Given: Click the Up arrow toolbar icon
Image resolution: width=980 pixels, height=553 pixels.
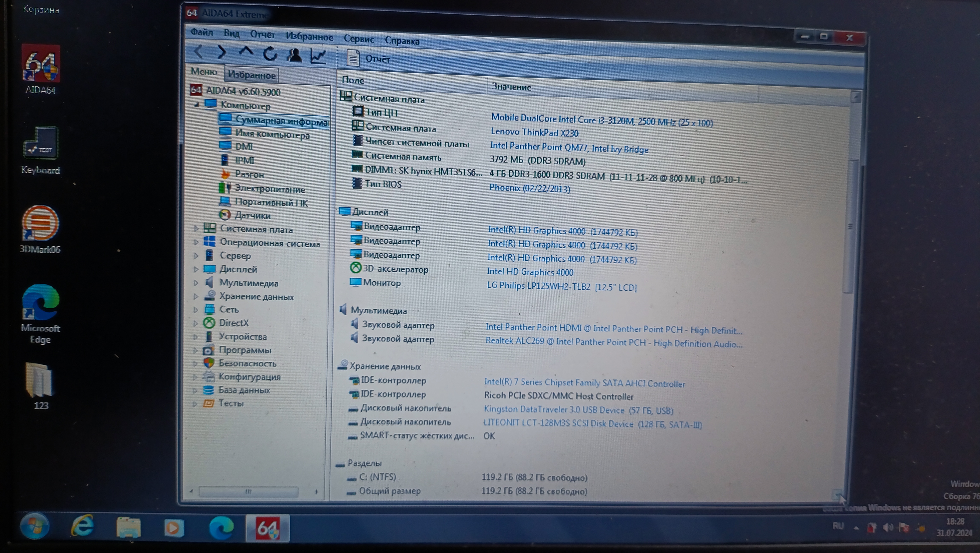Looking at the screenshot, I should 246,52.
